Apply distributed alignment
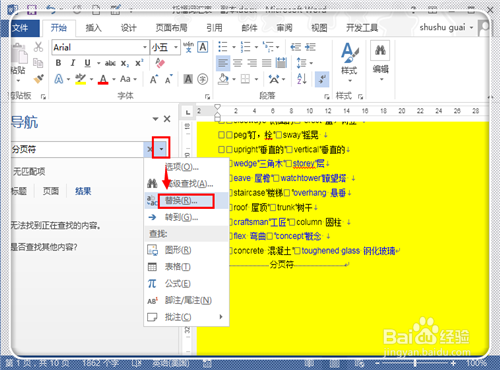 point(281,63)
